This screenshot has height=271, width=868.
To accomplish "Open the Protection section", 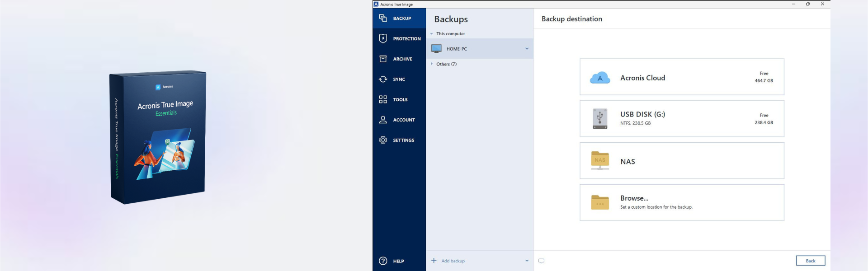I will coord(399,38).
